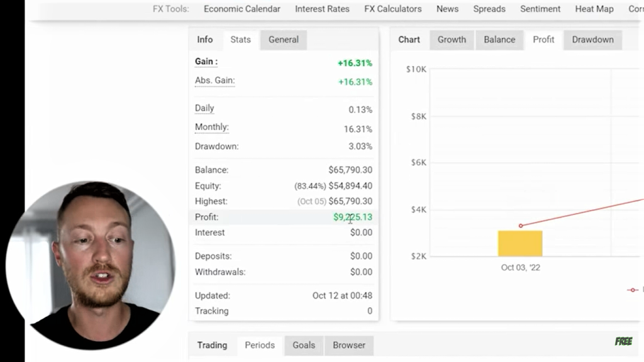
Task: Open the Spreads tool
Action: (489, 9)
